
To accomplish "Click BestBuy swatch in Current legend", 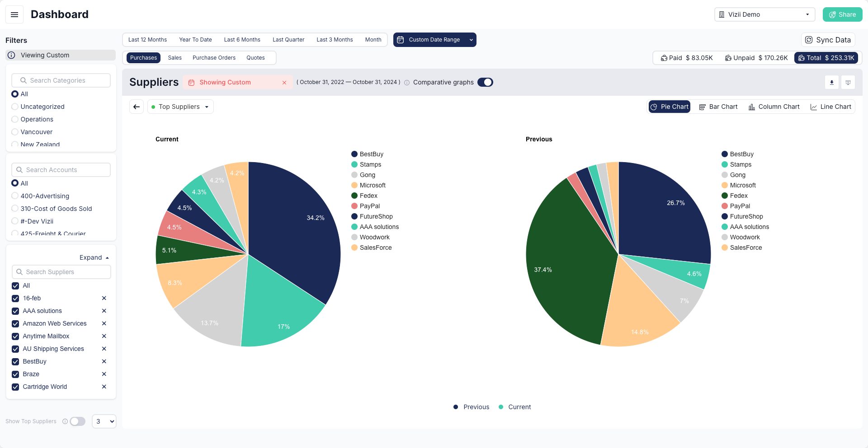I will [x=354, y=154].
